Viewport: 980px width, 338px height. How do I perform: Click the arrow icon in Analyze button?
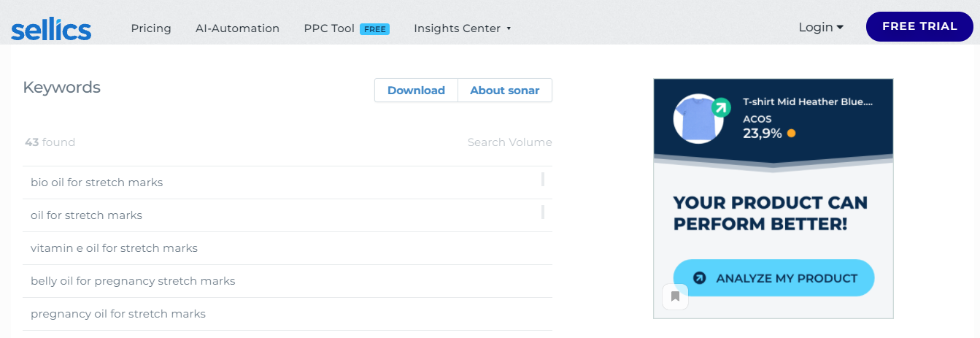tap(699, 278)
